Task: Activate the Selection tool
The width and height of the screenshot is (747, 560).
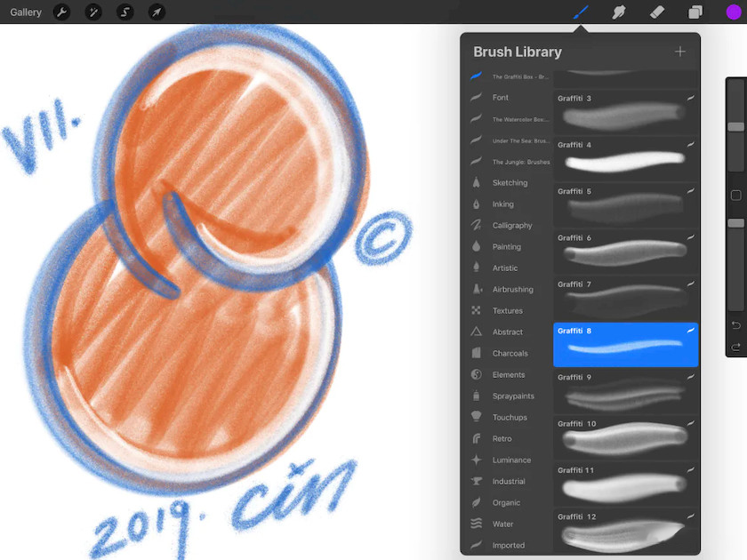Action: click(x=124, y=12)
